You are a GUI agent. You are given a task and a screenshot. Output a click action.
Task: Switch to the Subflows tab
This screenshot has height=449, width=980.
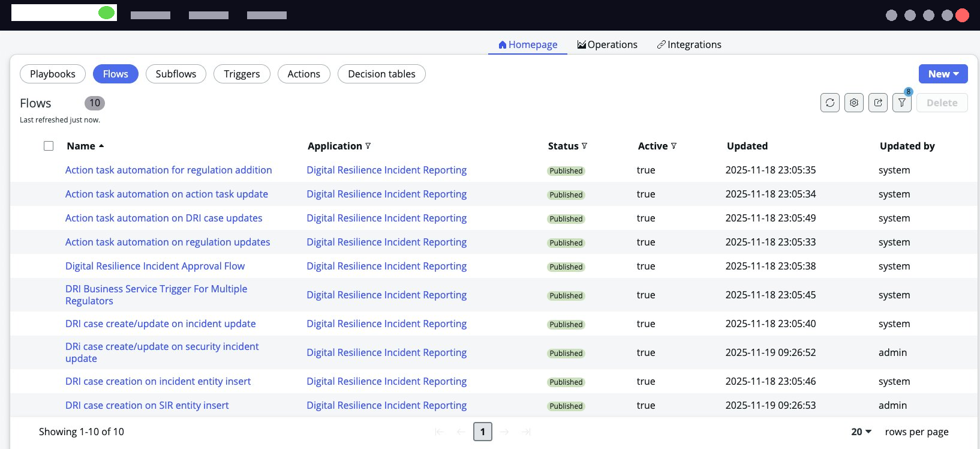click(176, 74)
